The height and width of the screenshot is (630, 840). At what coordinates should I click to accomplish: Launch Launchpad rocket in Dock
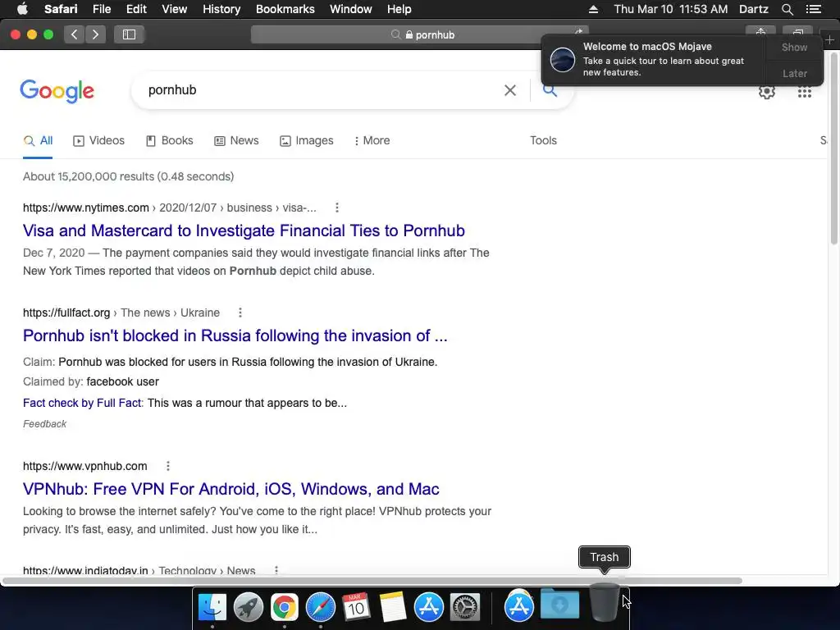[x=248, y=607]
